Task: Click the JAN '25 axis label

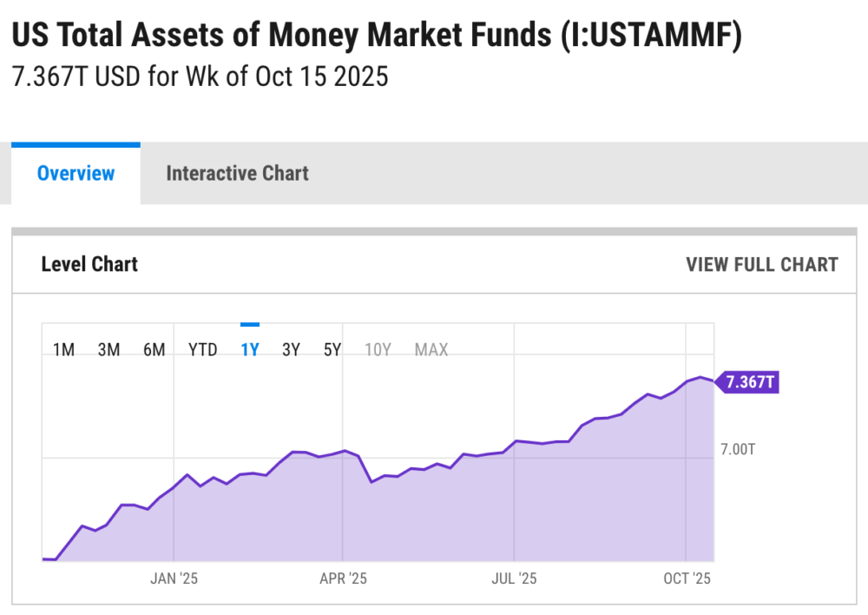Action: (174, 578)
